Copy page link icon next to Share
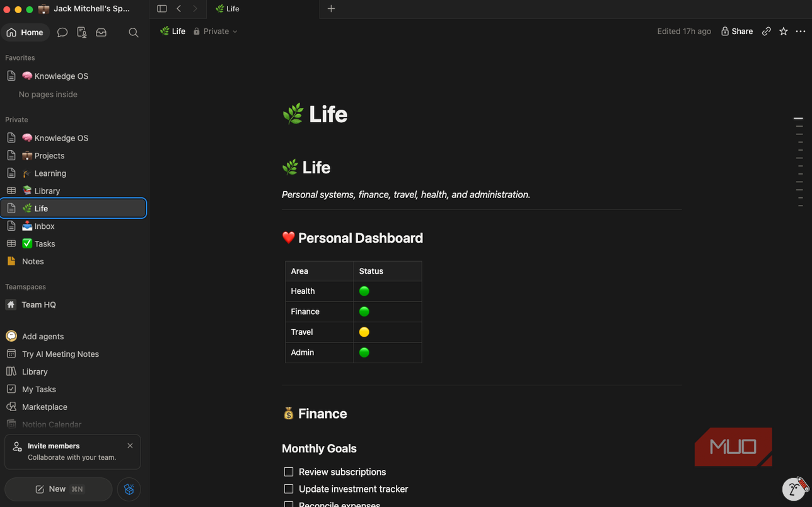The height and width of the screenshot is (507, 812). pos(767,31)
